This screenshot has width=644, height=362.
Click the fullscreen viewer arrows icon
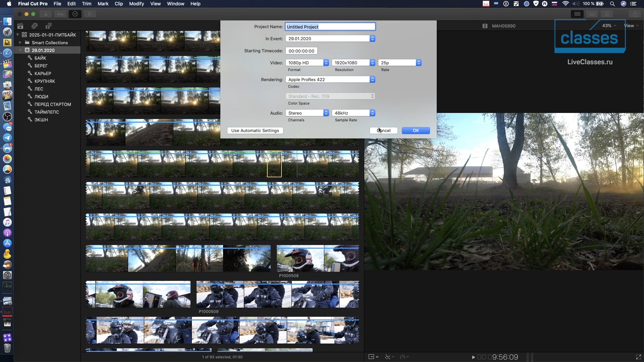[x=638, y=357]
